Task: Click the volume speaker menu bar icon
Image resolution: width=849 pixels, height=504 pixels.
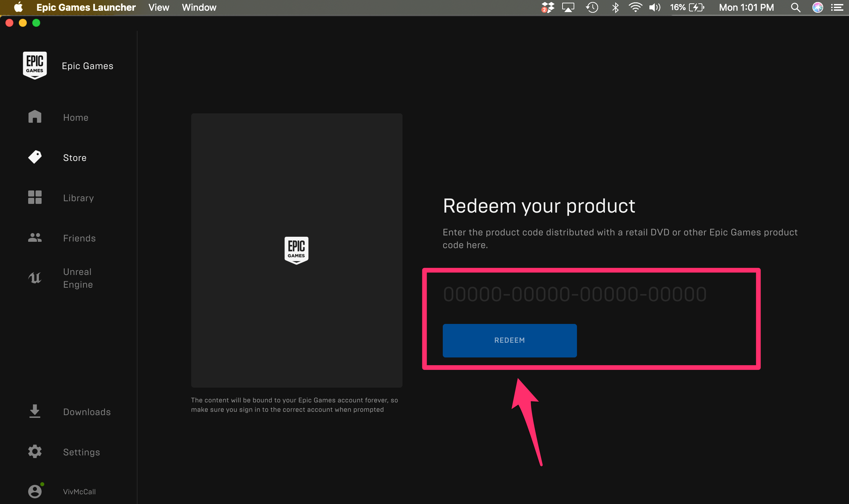Action: [x=655, y=7]
